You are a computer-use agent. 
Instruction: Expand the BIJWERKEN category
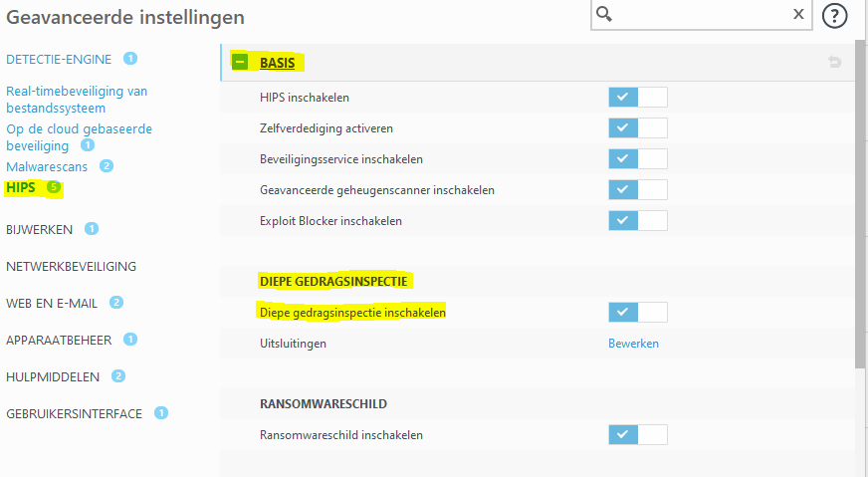39,229
